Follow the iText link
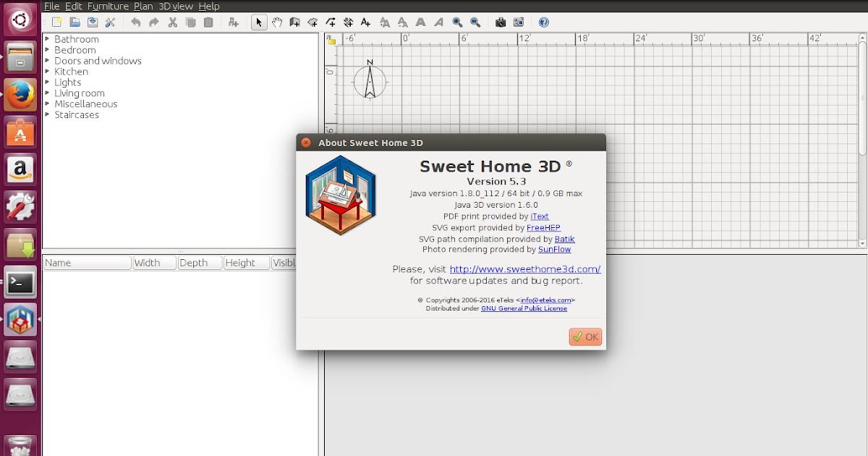 click(x=540, y=216)
